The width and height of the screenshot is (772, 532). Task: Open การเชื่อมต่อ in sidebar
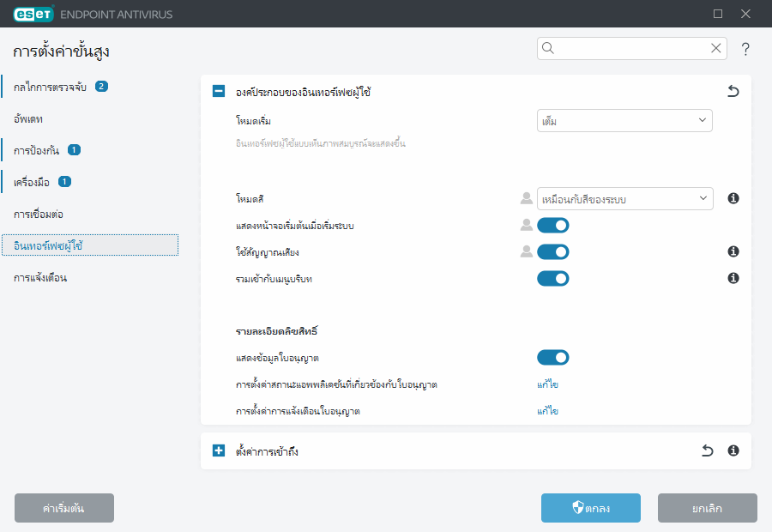[x=39, y=215]
